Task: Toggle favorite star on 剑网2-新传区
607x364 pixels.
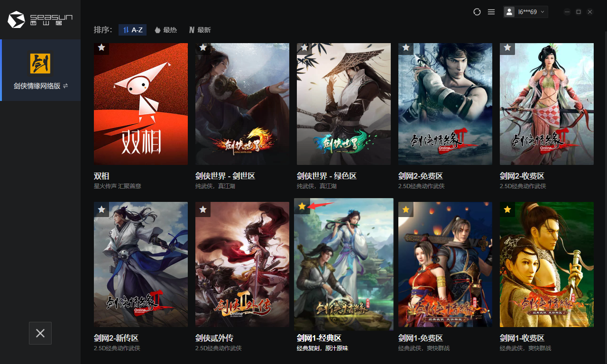Action: click(x=101, y=209)
